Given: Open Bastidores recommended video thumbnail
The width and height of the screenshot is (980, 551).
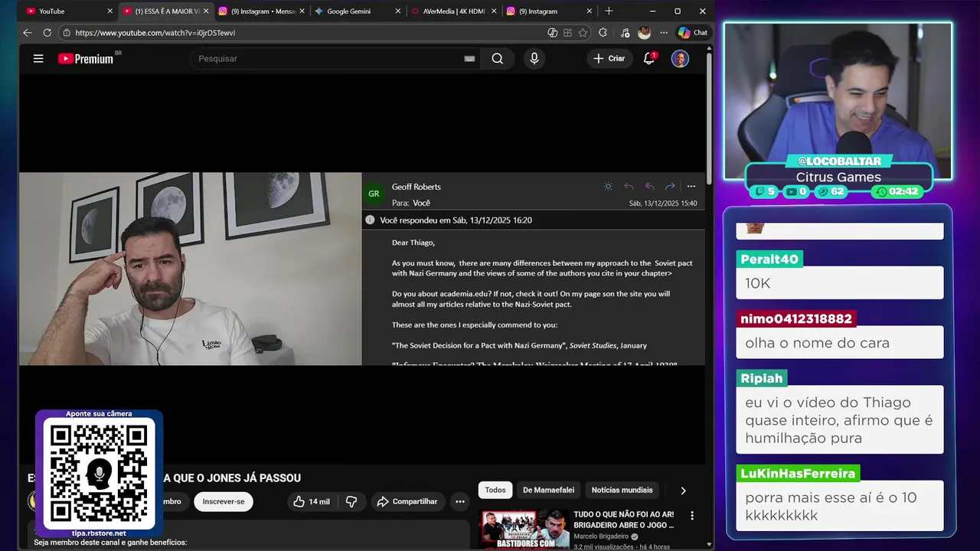Looking at the screenshot, I should (524, 530).
